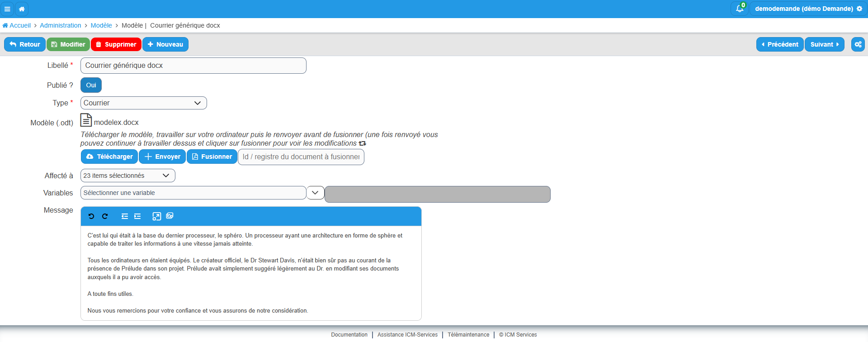Click the document Id / registre field
Screen dimensions: 868x342
301,157
